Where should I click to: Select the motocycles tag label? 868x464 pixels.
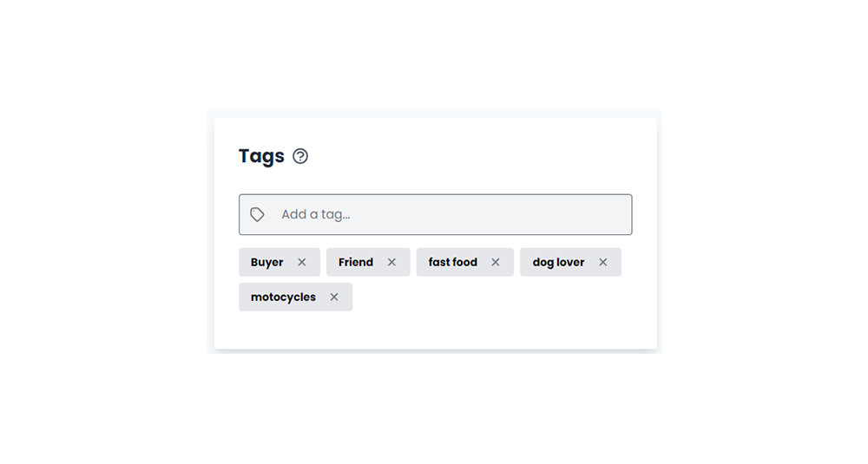point(283,297)
